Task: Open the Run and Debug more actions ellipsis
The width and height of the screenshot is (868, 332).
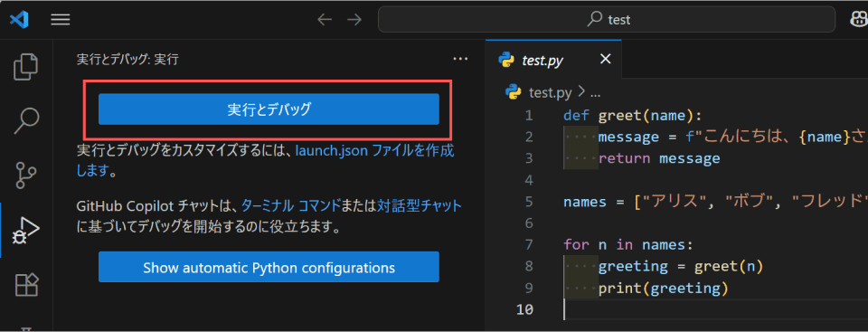Action: pos(460,59)
